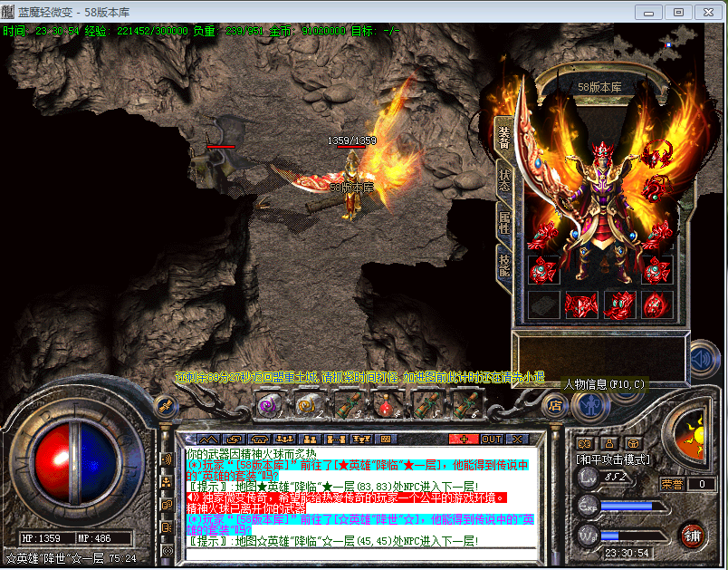Toggle the broadcast signal chat filter button
The image size is (728, 570).
(168, 459)
